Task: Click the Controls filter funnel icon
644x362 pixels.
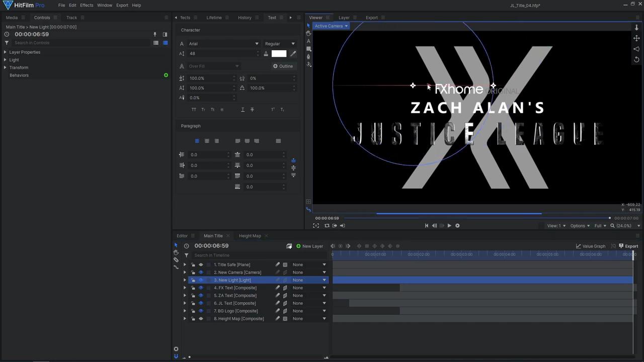Action: click(7, 43)
